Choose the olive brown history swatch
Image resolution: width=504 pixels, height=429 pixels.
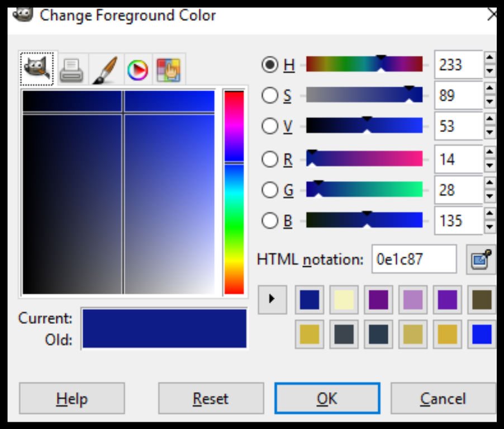click(x=482, y=300)
